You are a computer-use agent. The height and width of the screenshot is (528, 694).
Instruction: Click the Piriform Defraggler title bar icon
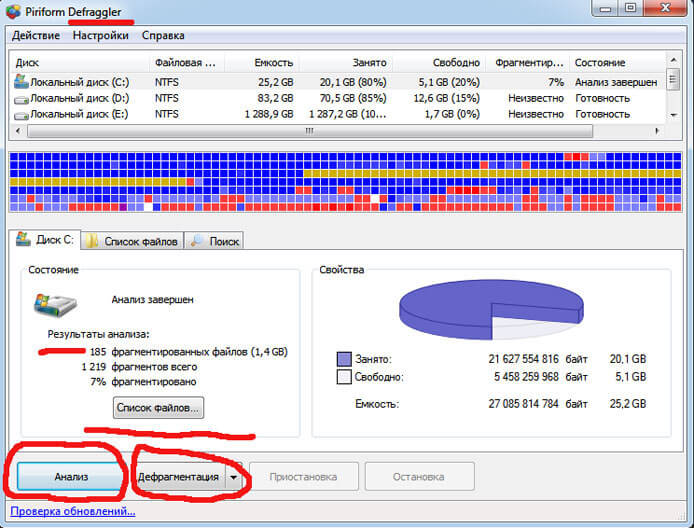coord(13,11)
